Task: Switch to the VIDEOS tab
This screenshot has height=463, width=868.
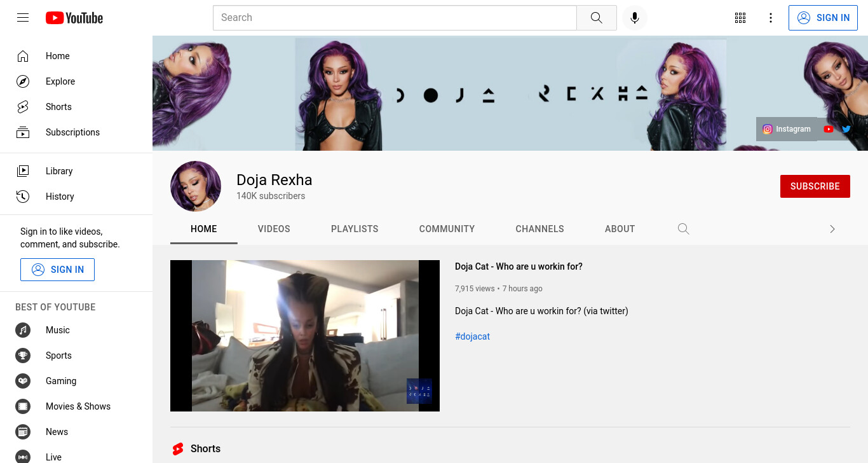Action: [x=274, y=229]
